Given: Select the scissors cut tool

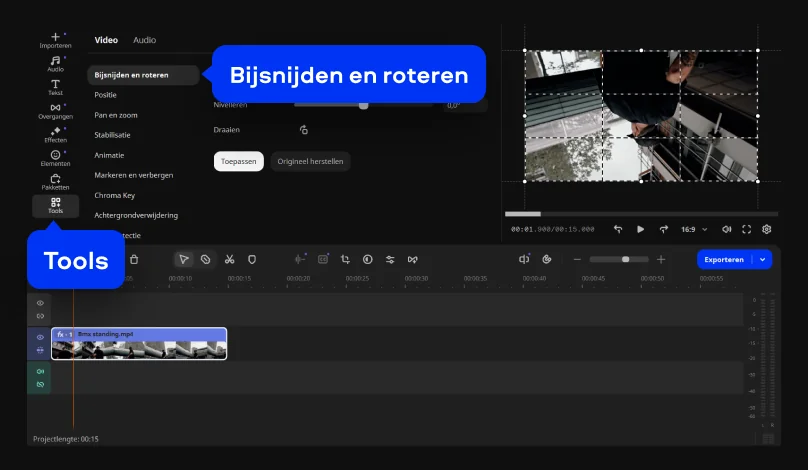Looking at the screenshot, I should [x=229, y=259].
